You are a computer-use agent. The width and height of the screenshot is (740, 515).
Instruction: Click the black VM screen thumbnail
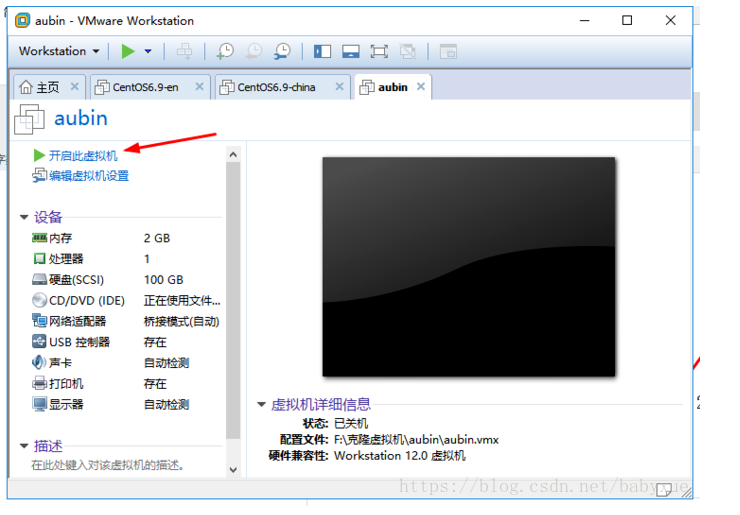pos(469,267)
